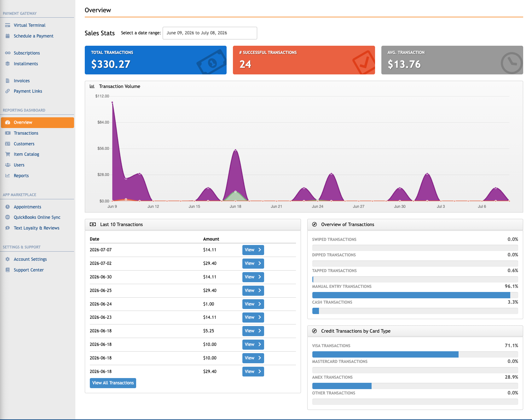The image size is (532, 420).
Task: View the 2026-06-25 transaction
Action: coord(253,291)
